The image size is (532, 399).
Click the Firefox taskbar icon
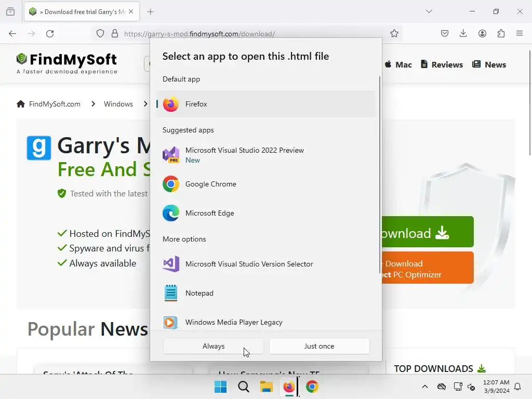pyautogui.click(x=289, y=387)
